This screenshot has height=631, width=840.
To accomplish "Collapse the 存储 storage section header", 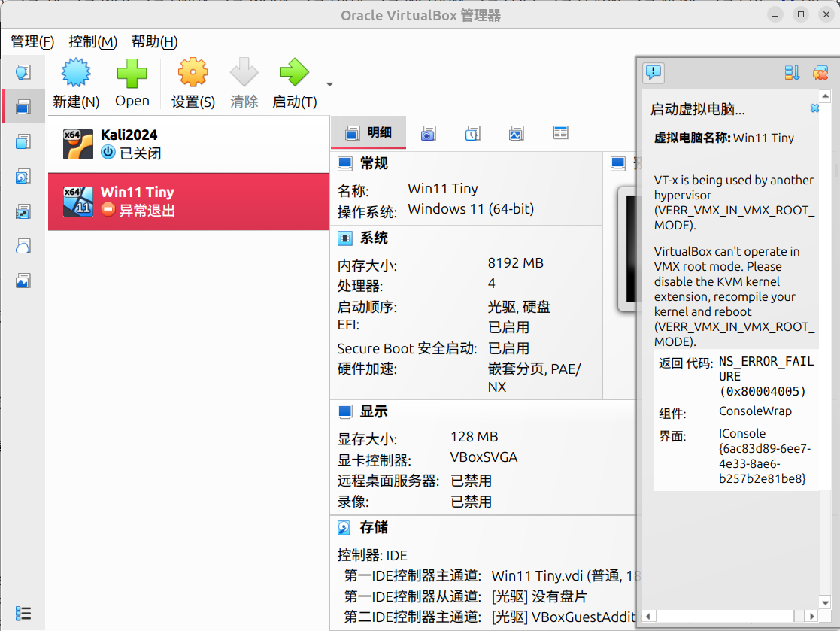I will pyautogui.click(x=374, y=528).
